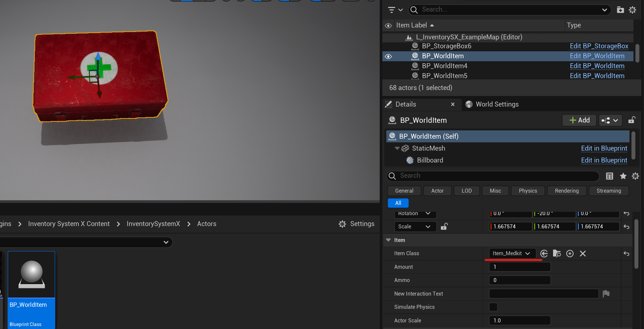Filter details by Rendering category
Viewport: 644px width, 329px height.
567,191
